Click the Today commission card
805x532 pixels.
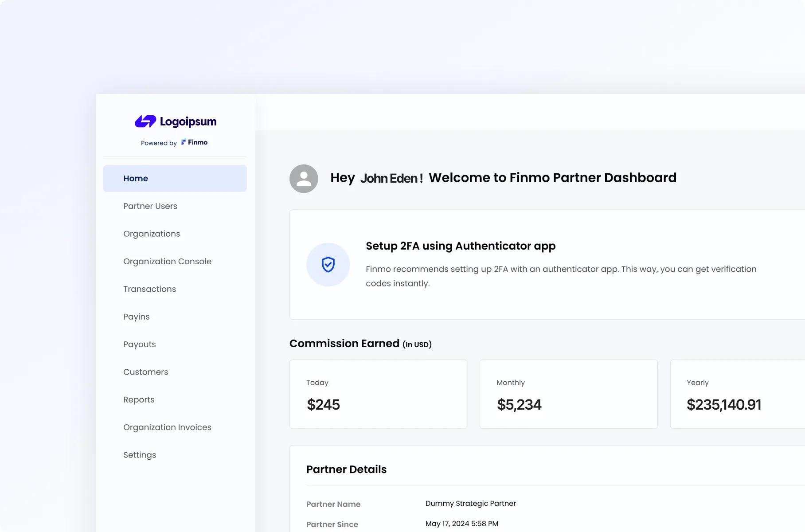tap(378, 394)
